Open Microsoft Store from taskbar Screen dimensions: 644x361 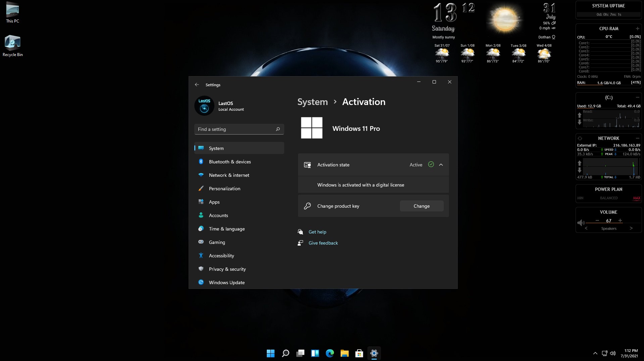359,353
